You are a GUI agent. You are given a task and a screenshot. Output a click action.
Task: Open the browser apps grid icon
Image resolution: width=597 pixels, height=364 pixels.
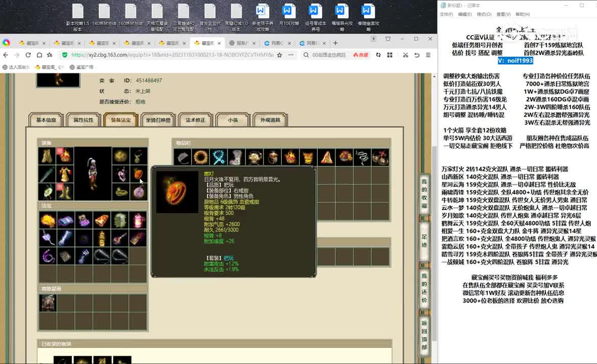click(x=390, y=55)
